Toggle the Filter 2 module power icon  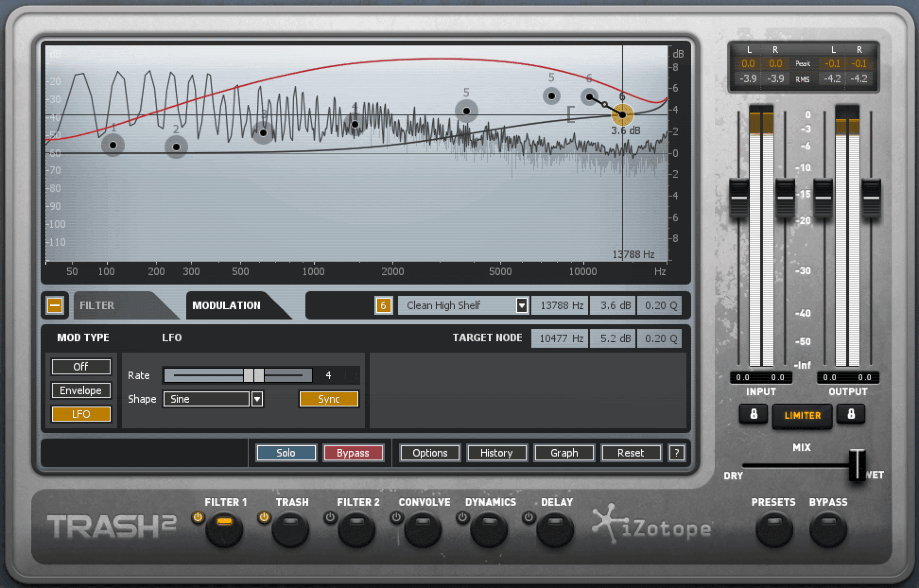click(x=330, y=517)
